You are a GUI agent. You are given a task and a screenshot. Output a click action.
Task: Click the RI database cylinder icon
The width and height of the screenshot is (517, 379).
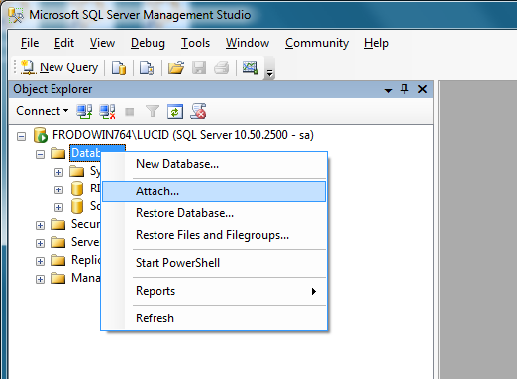coord(77,189)
